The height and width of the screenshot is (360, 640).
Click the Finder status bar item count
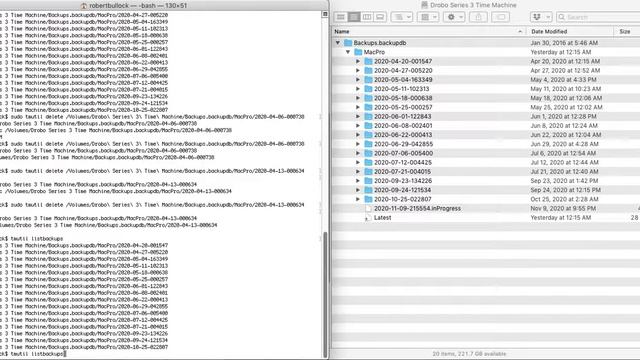469,353
